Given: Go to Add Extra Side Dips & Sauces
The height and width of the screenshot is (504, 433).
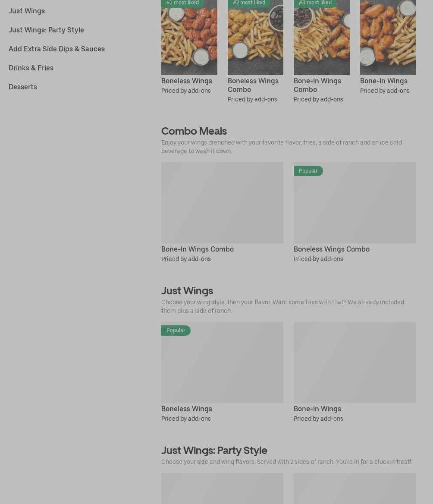Looking at the screenshot, I should [56, 49].
